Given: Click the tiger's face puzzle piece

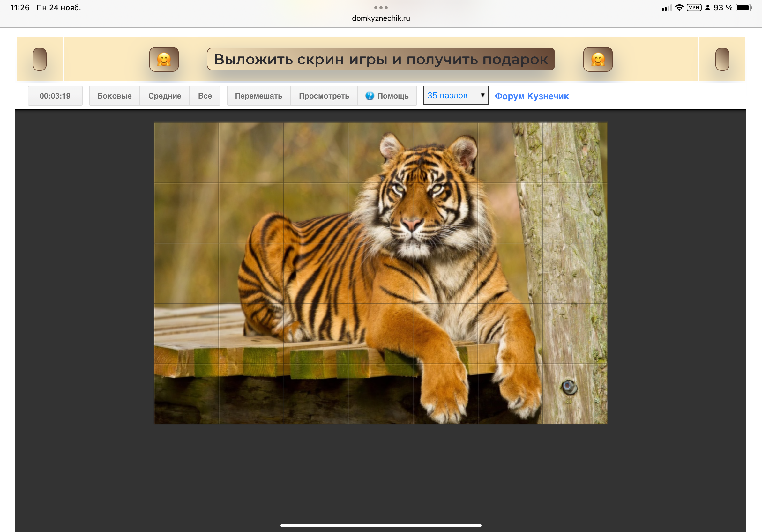Looking at the screenshot, I should click(x=445, y=213).
